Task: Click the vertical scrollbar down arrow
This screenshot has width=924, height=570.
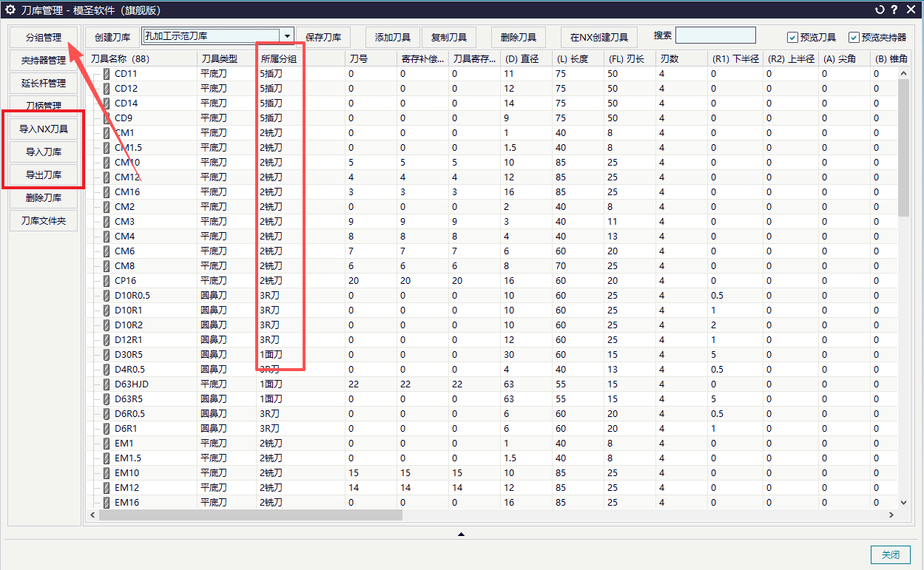Action: [x=903, y=502]
